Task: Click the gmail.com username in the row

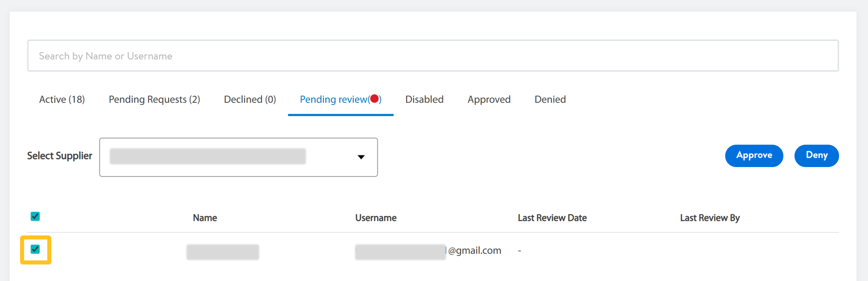Action: 474,251
